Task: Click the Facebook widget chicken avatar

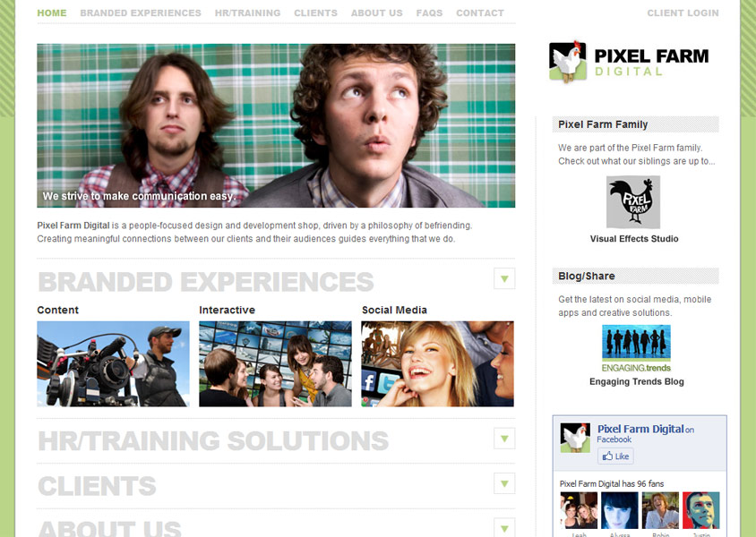Action: click(575, 438)
